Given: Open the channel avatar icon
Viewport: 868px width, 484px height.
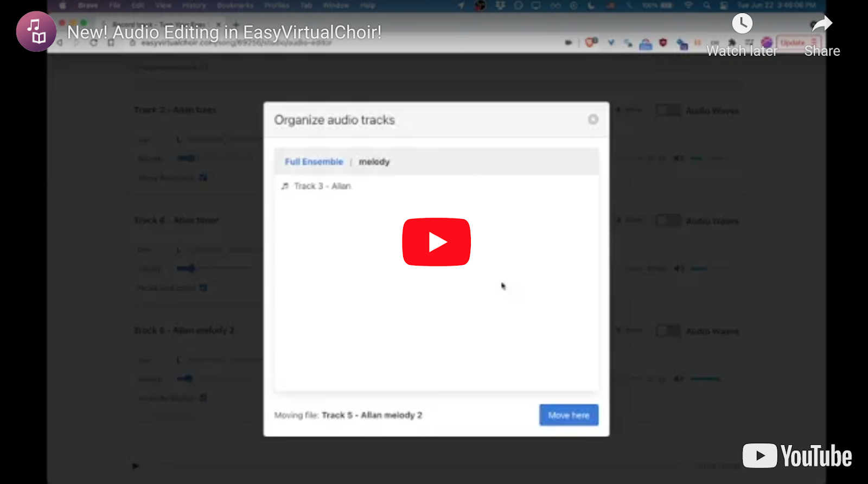Looking at the screenshot, I should (x=36, y=31).
